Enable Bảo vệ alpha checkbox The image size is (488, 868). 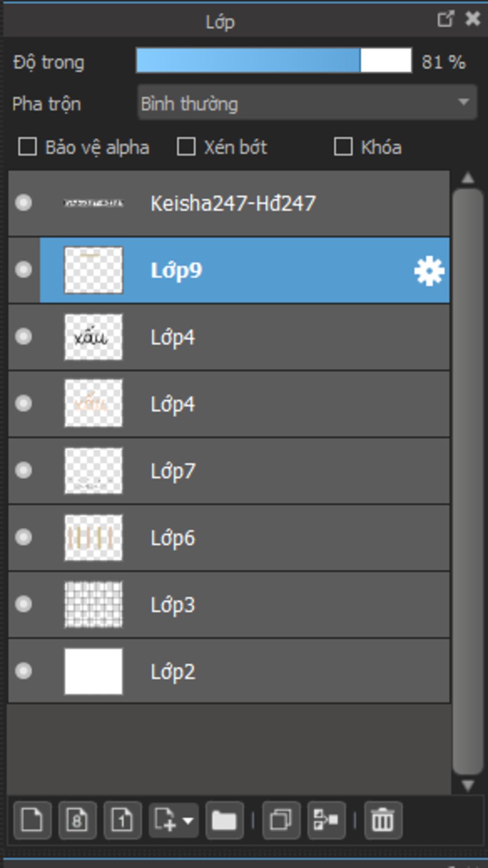[x=27, y=147]
